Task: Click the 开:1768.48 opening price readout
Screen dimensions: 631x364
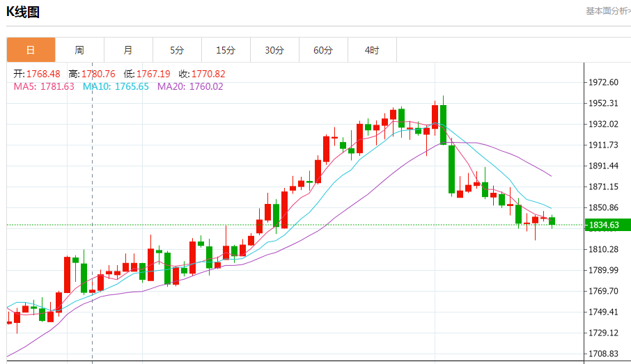Action: pos(37,74)
